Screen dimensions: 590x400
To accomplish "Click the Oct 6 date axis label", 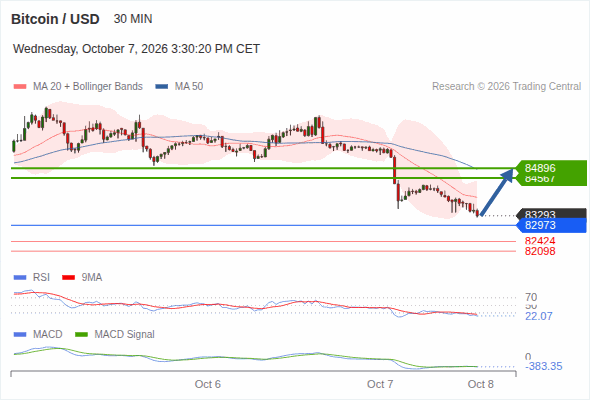I will (x=208, y=384).
